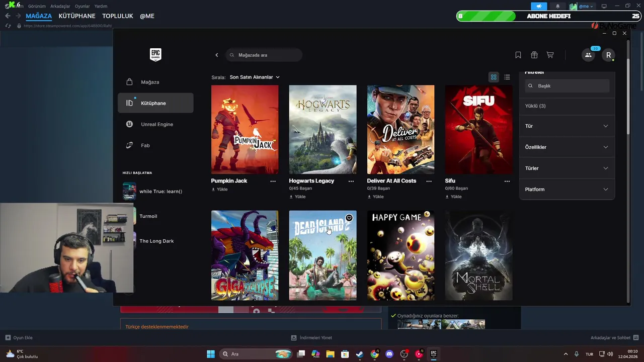
Task: Select Mağaza in Epic sidebar
Action: pyautogui.click(x=155, y=82)
